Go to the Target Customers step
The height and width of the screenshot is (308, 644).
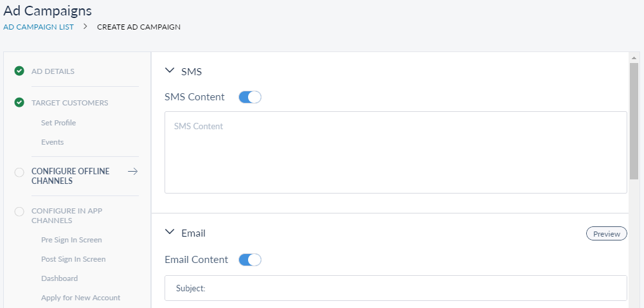coord(69,103)
